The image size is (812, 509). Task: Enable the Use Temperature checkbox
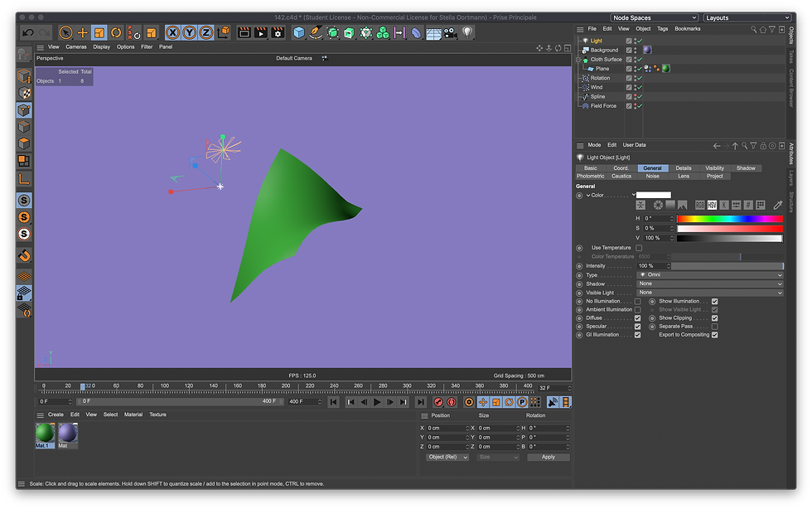point(638,248)
